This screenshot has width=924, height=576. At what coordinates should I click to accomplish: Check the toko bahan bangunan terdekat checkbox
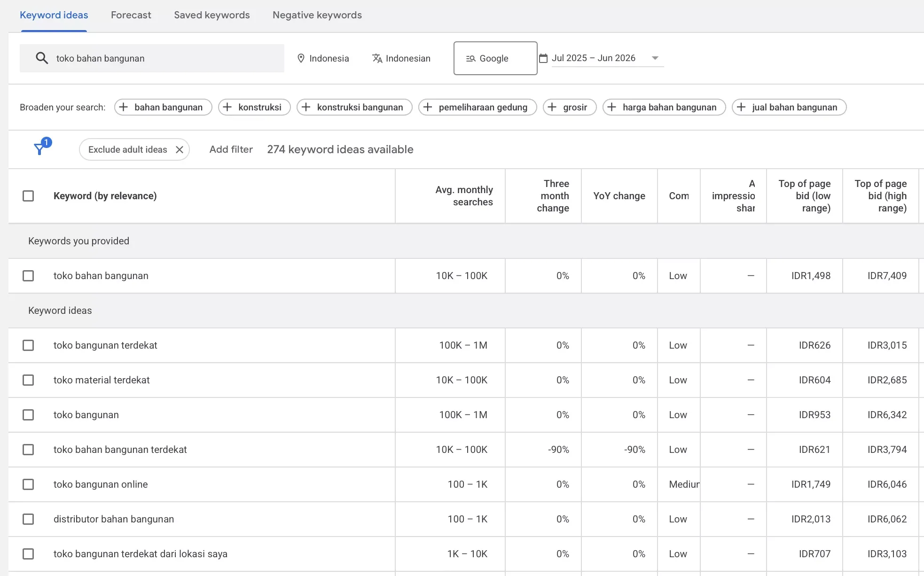28,450
